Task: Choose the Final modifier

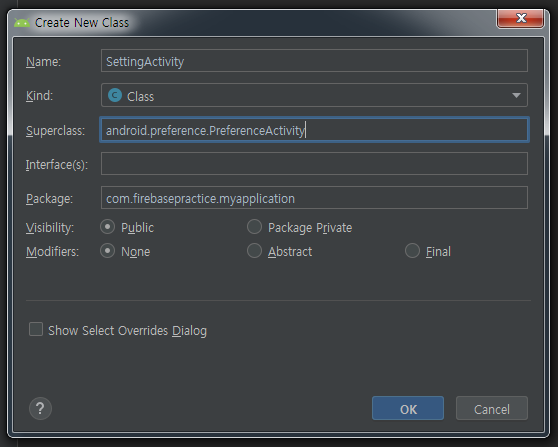Action: tap(412, 251)
